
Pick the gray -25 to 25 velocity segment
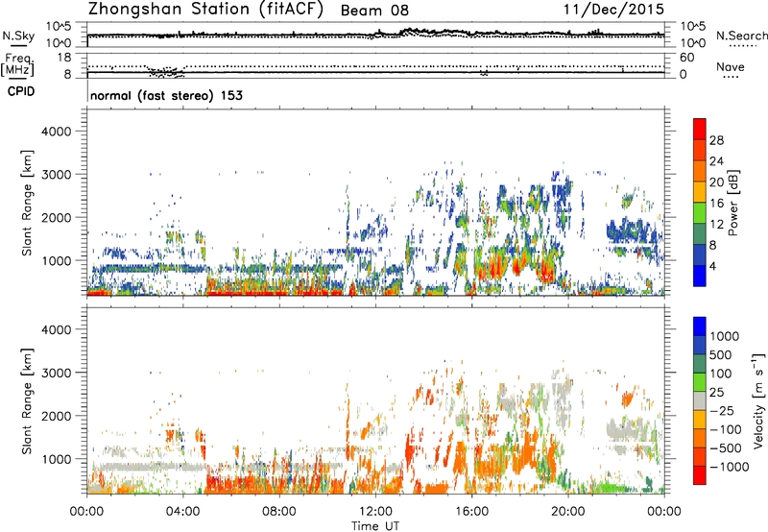(x=700, y=400)
